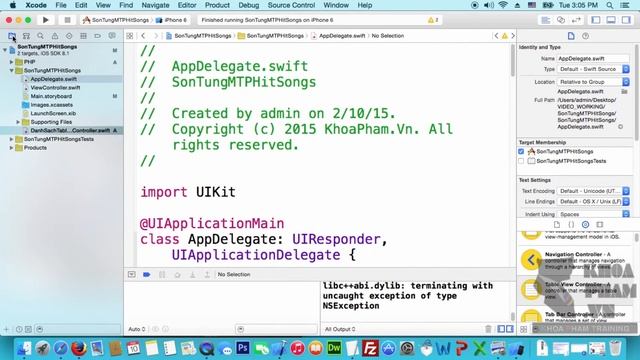The height and width of the screenshot is (360, 640).
Task: Select Images.xcassets in navigator
Action: point(51,105)
